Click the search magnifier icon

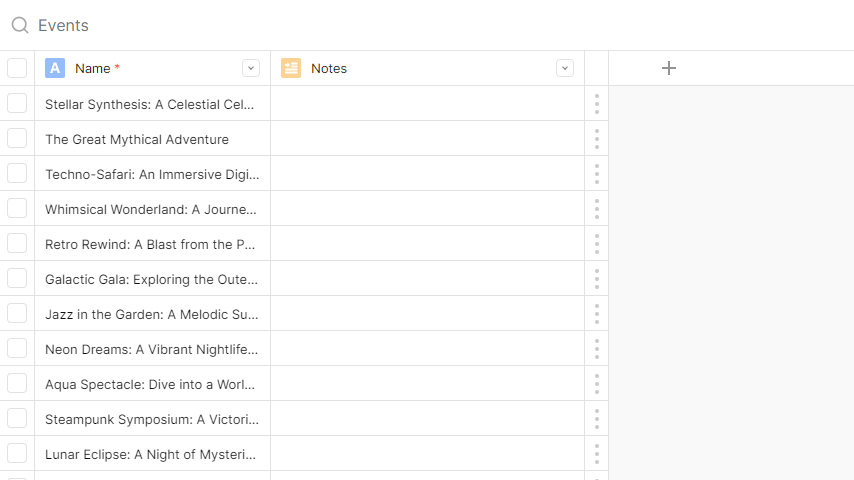tap(20, 25)
